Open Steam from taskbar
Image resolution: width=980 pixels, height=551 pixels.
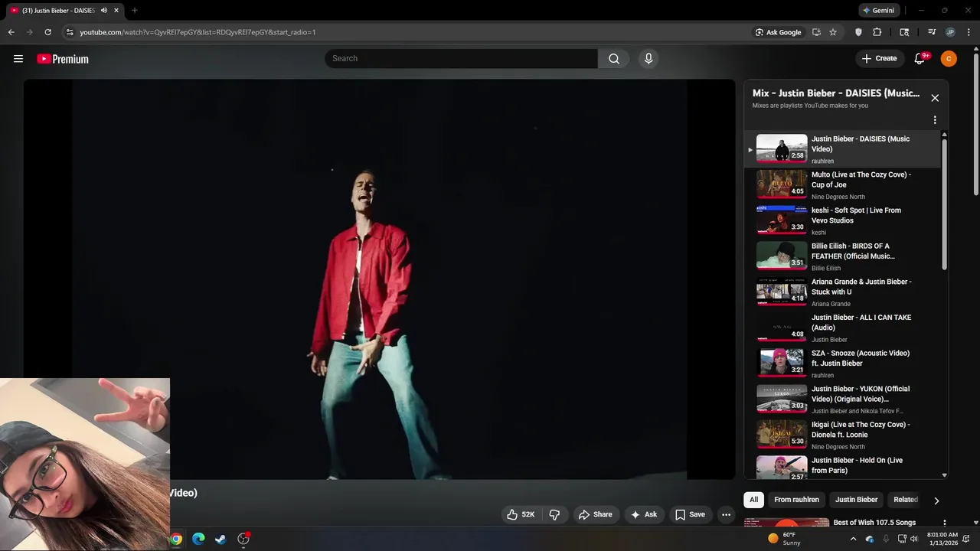pyautogui.click(x=220, y=539)
